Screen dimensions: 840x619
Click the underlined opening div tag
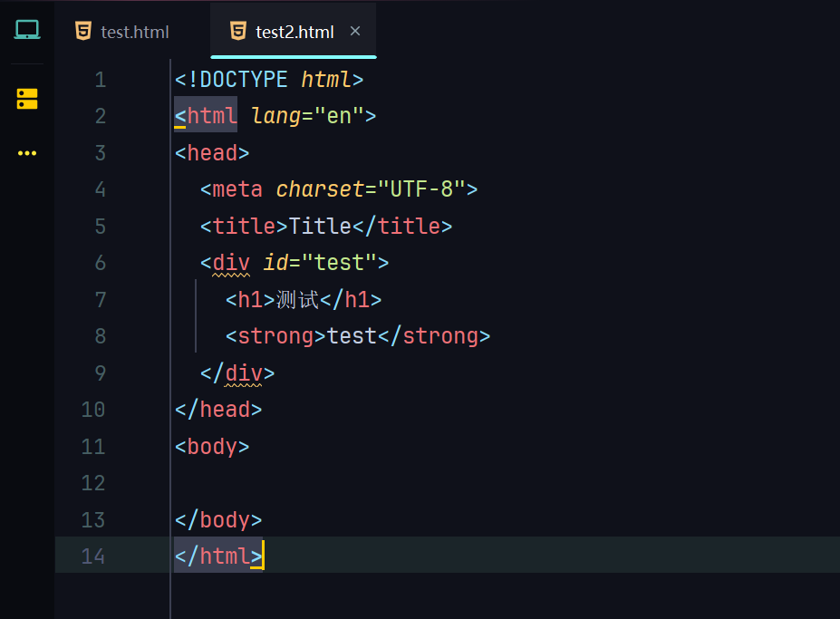click(x=231, y=263)
